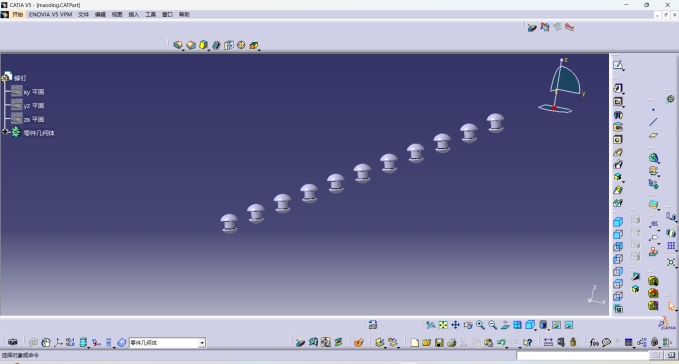Click the Save disk icon
679x364 pixels.
click(439, 343)
